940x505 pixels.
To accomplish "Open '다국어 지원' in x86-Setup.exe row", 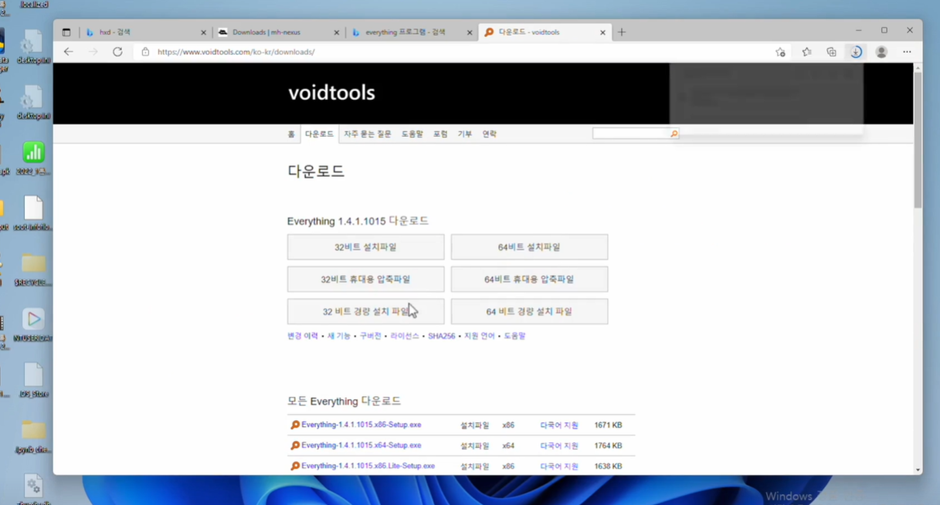I will (x=559, y=425).
